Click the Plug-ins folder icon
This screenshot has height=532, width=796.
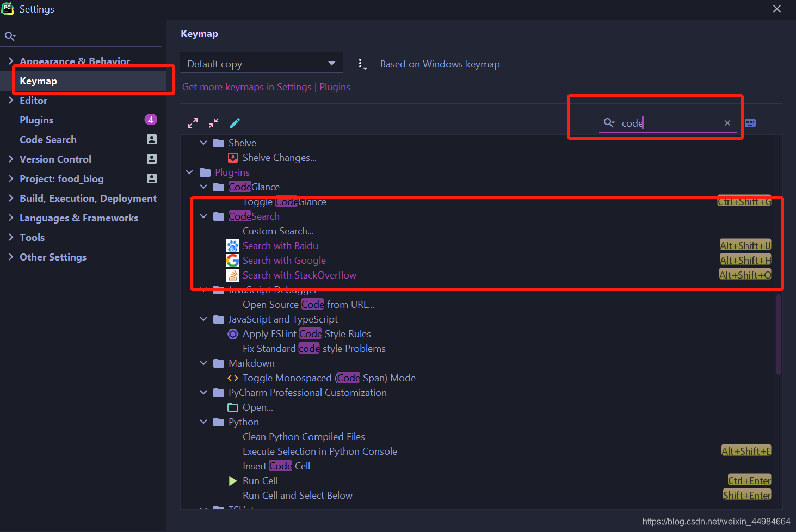(x=205, y=172)
